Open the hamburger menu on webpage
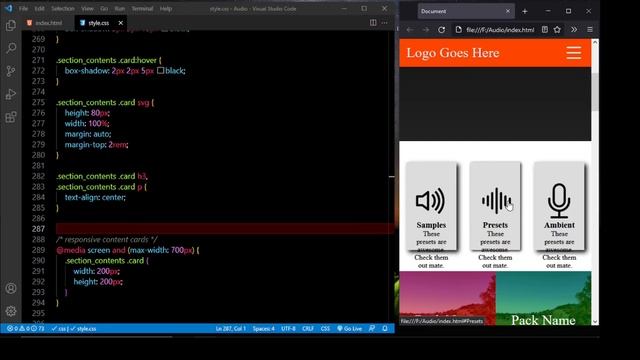The width and height of the screenshot is (640, 360). tap(573, 53)
